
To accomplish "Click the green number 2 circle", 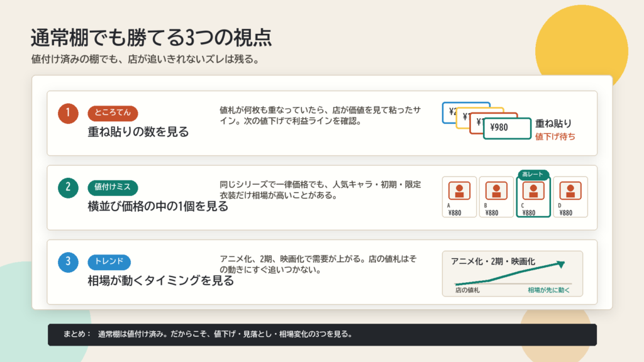I will point(68,188).
